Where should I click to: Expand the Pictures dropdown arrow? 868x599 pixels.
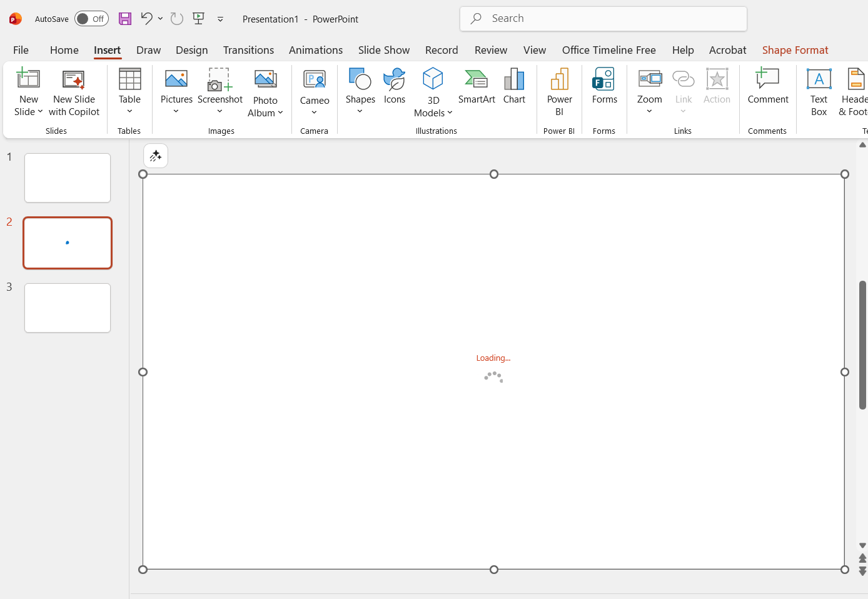coord(176,111)
